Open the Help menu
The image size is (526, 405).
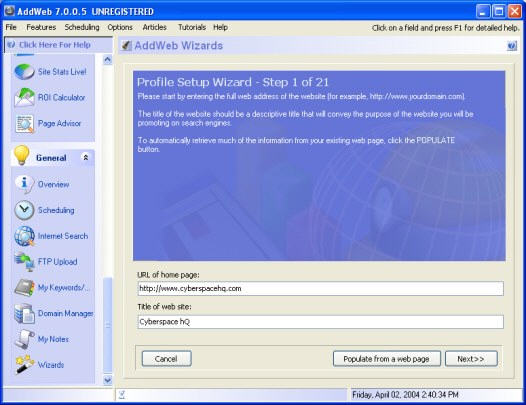point(220,27)
